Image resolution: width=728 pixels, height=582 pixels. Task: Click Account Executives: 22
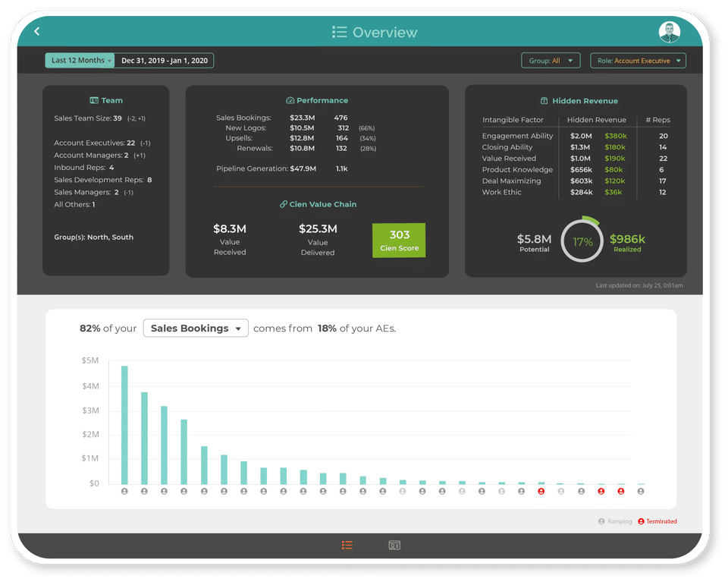point(94,143)
